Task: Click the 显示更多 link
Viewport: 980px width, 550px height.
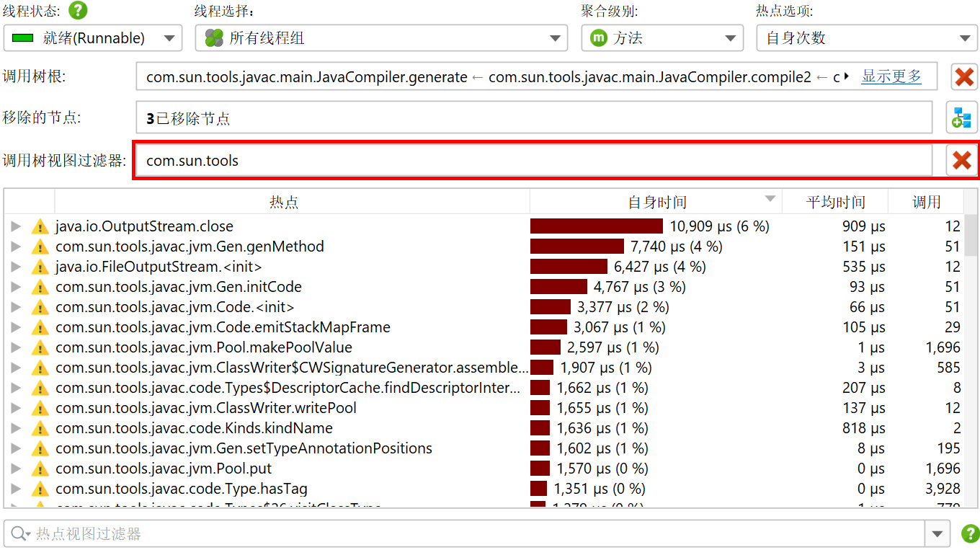Action: [x=891, y=76]
